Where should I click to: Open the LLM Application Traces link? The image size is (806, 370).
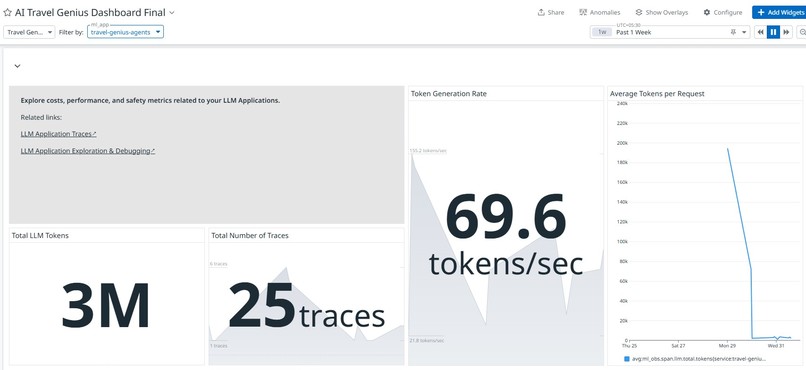coord(59,134)
